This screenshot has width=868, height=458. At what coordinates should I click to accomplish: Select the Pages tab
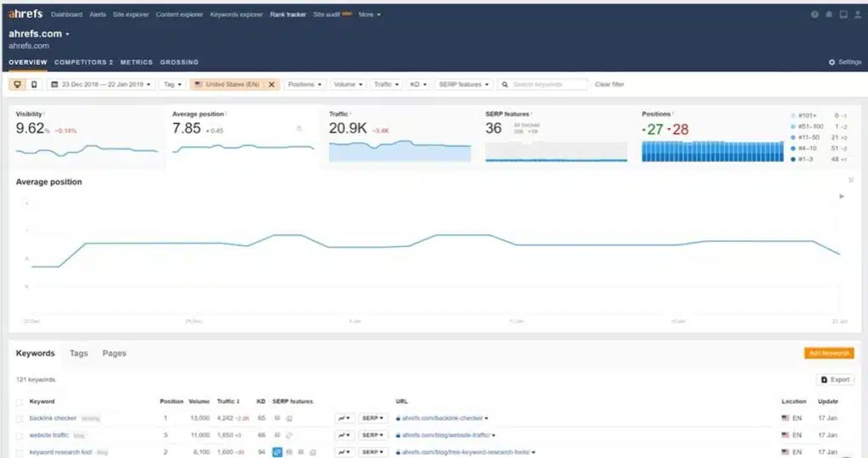click(114, 354)
